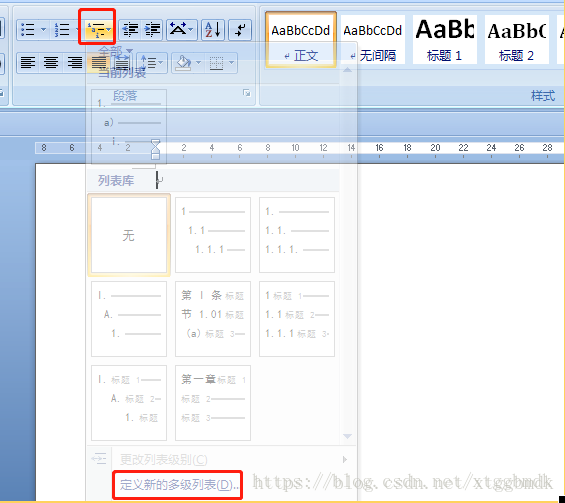
Task: Click the Increase Indent icon
Action: coord(153,30)
